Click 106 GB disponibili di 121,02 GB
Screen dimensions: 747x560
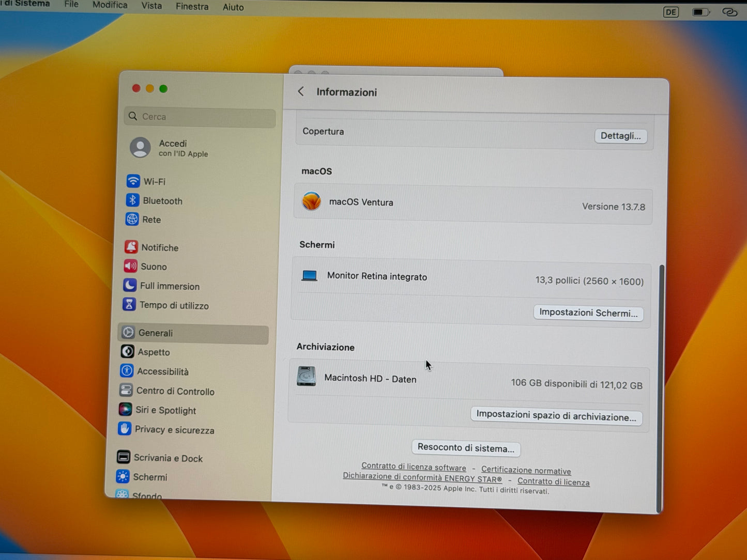576,384
